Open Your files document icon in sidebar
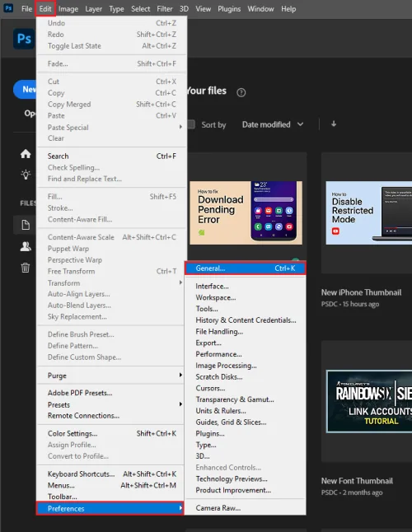 pyautogui.click(x=26, y=225)
